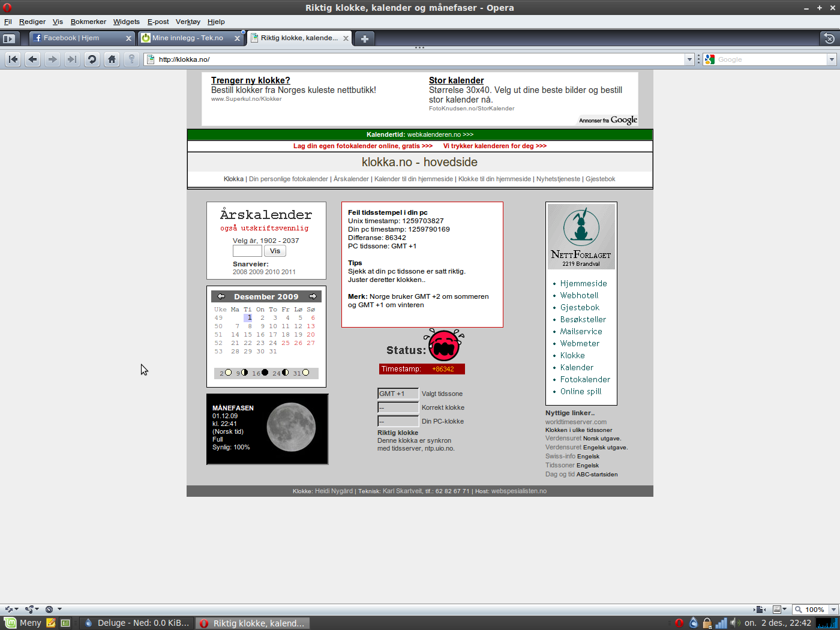Open the Rediger menu
Viewport: 840px width, 630px height.
click(x=32, y=22)
